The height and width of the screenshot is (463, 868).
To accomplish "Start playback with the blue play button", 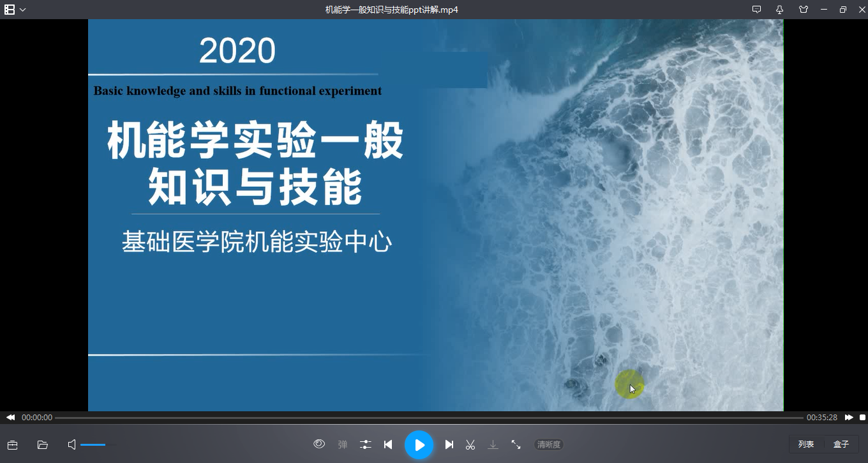I will pos(419,444).
